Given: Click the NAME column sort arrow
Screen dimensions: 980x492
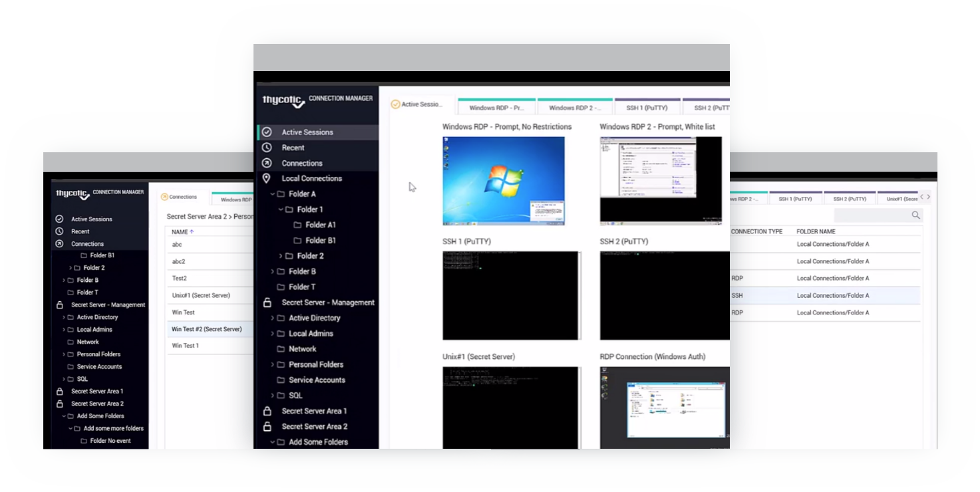Looking at the screenshot, I should point(192,232).
